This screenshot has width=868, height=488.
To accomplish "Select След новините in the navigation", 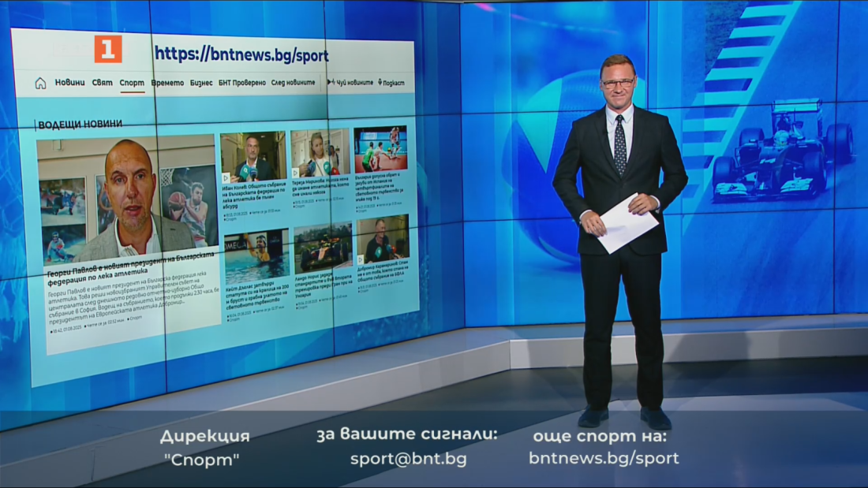I will point(292,82).
